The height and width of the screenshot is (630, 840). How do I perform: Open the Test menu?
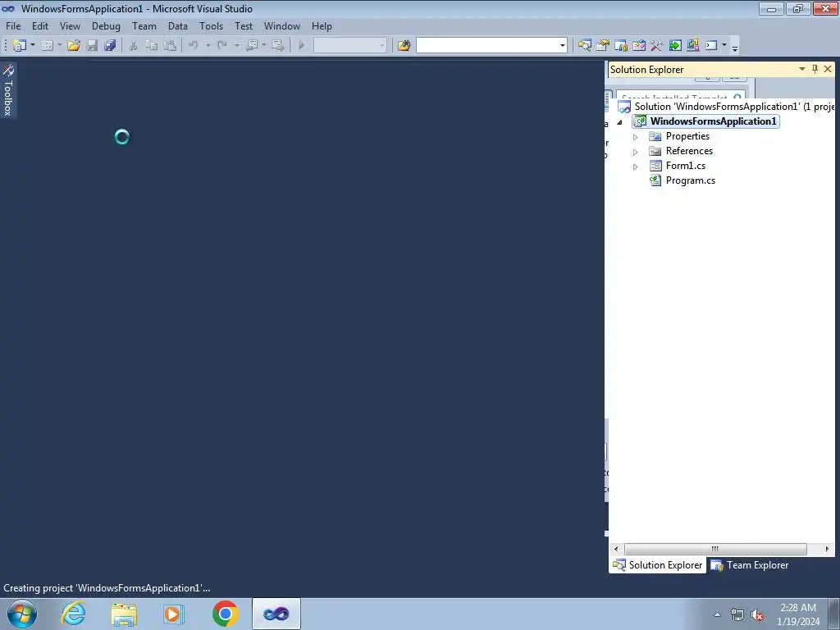click(x=244, y=26)
